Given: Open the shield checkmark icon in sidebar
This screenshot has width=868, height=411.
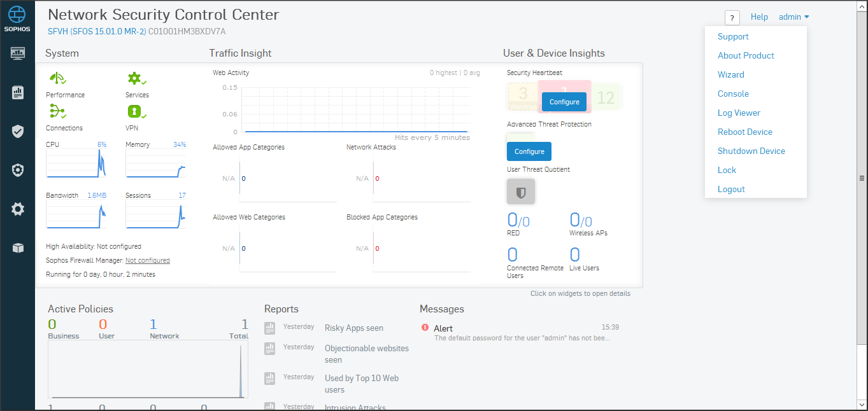Looking at the screenshot, I should 17,132.
